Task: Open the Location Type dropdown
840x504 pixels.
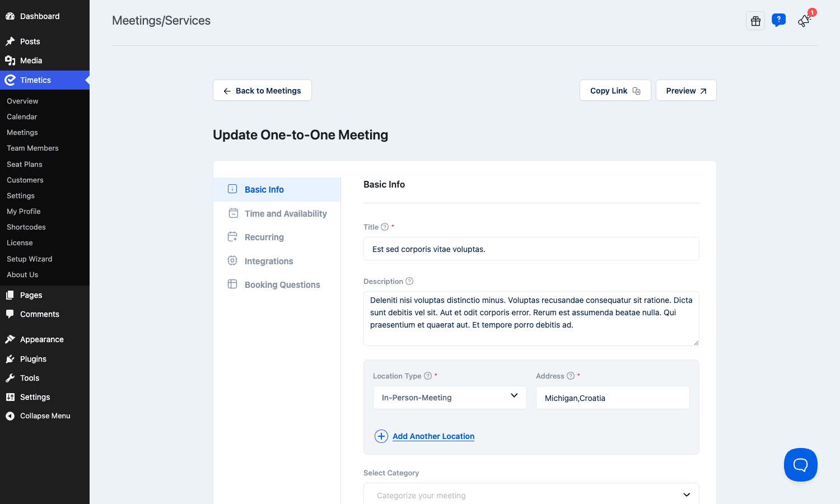Action: coord(450,398)
